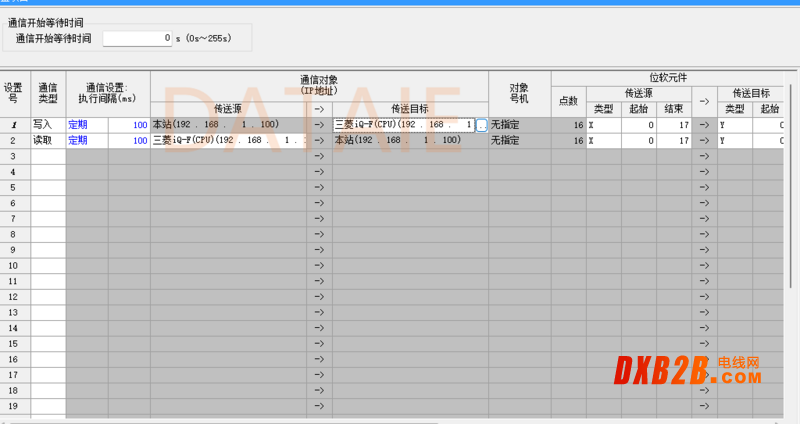Click the 点数 column header

tap(568, 102)
